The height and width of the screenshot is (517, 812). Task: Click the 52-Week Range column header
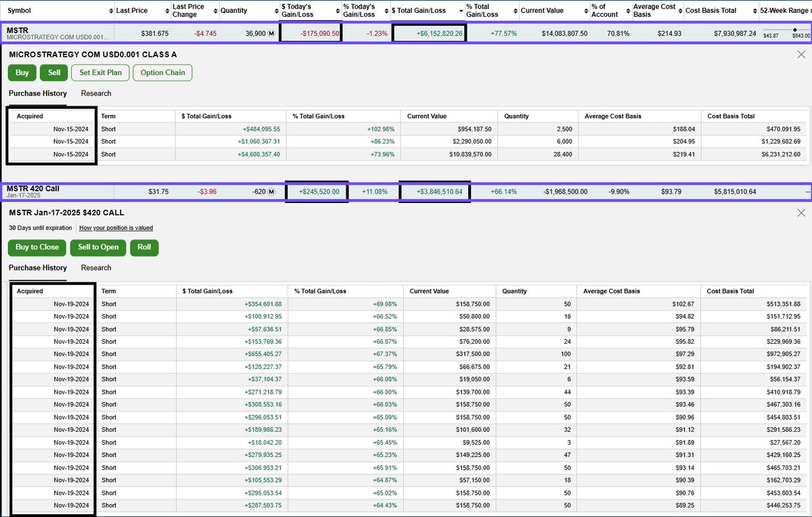pos(785,11)
